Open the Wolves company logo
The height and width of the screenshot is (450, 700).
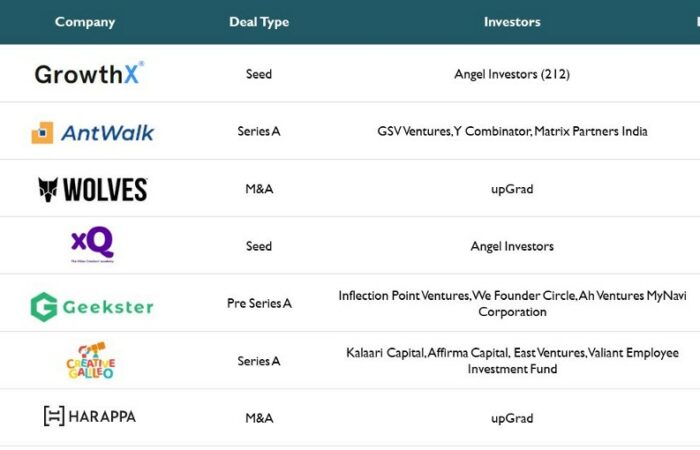click(x=92, y=189)
